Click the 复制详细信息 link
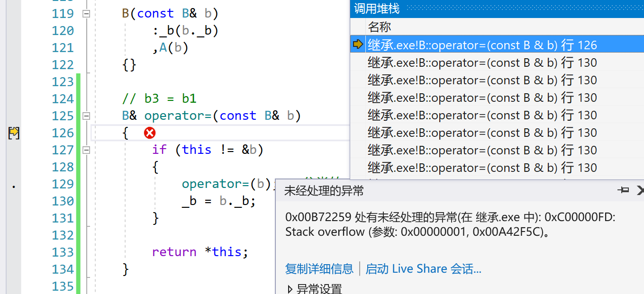Viewport: 644px width, 294px height. point(319,268)
